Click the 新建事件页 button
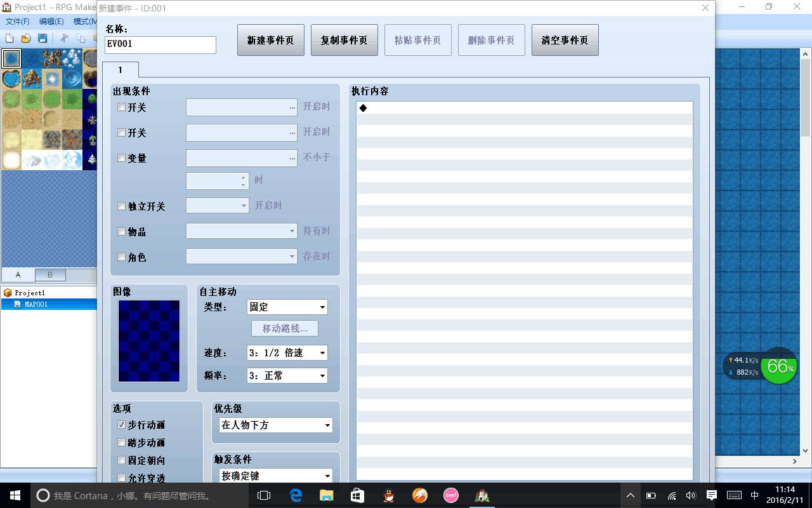This screenshot has height=508, width=812. pos(271,40)
